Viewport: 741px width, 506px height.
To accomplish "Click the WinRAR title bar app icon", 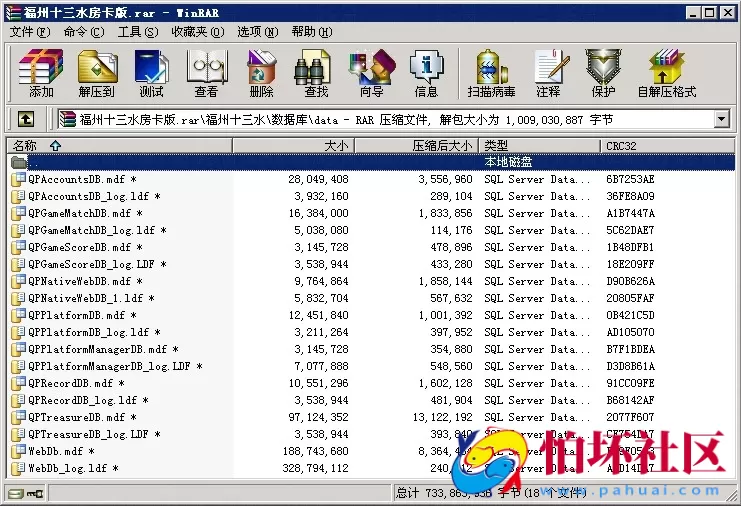I will click(13, 13).
